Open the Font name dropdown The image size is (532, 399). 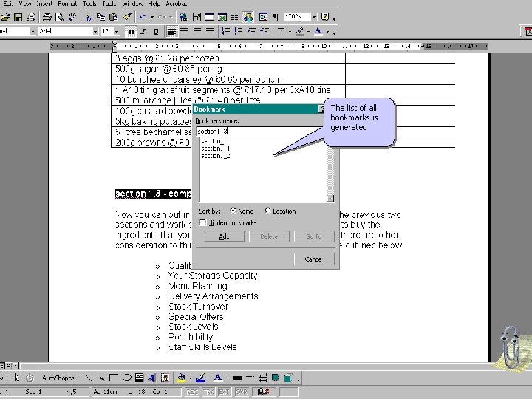pos(95,32)
